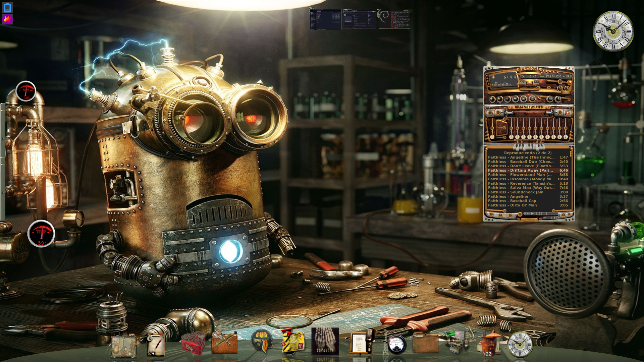Select the 3:37 Faithless - Angeline track
Screen dimensions: 644x362
pyautogui.click(x=528, y=196)
